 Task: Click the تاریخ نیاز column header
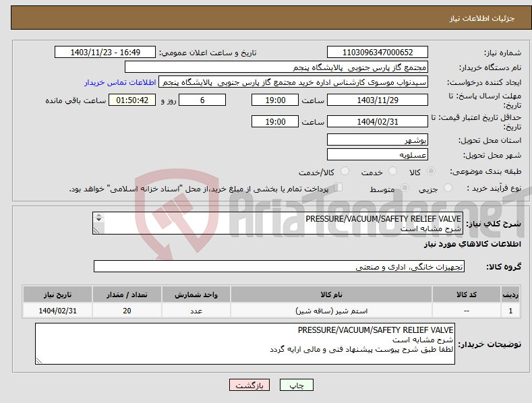pos(57,294)
